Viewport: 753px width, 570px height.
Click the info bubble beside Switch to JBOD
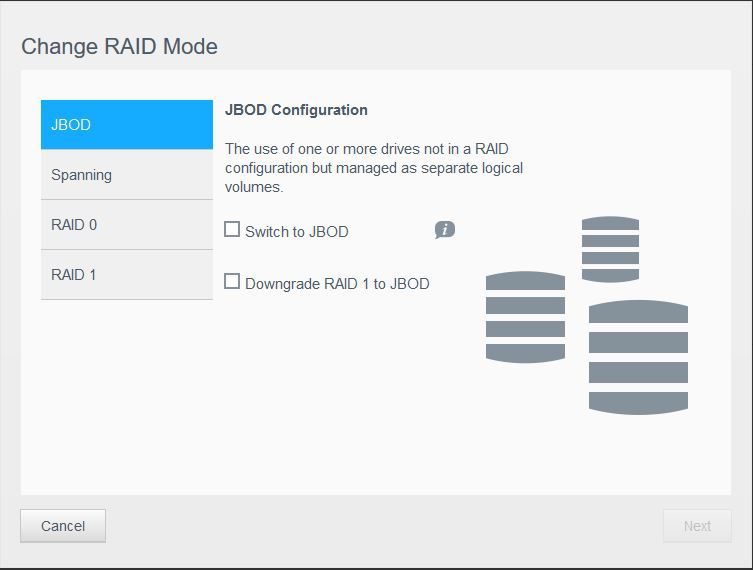(x=445, y=230)
